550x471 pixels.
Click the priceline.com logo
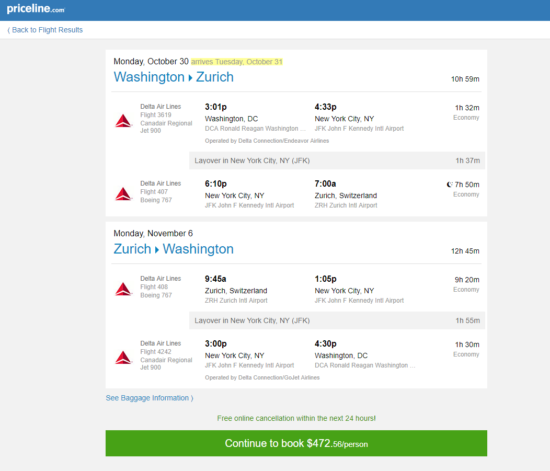tap(35, 8)
